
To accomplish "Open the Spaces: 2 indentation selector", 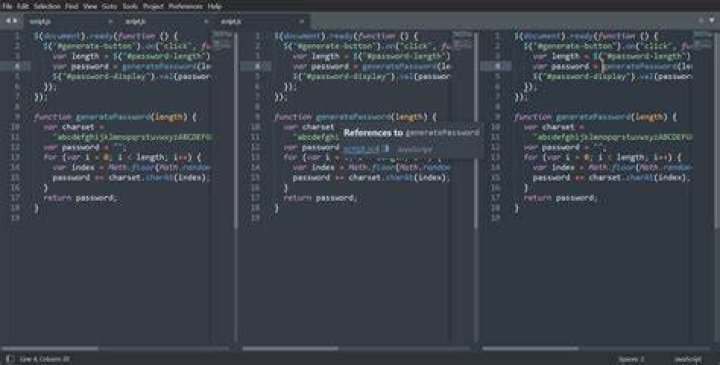I will (631, 359).
